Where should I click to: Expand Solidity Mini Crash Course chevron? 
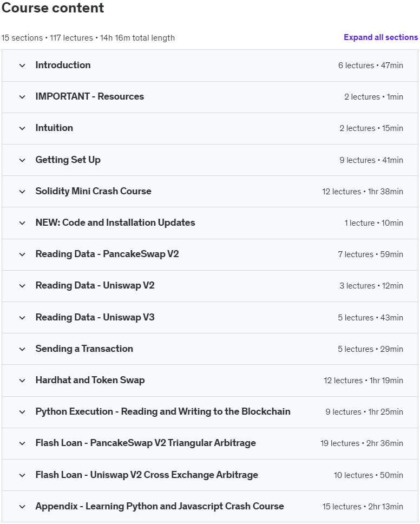point(22,192)
